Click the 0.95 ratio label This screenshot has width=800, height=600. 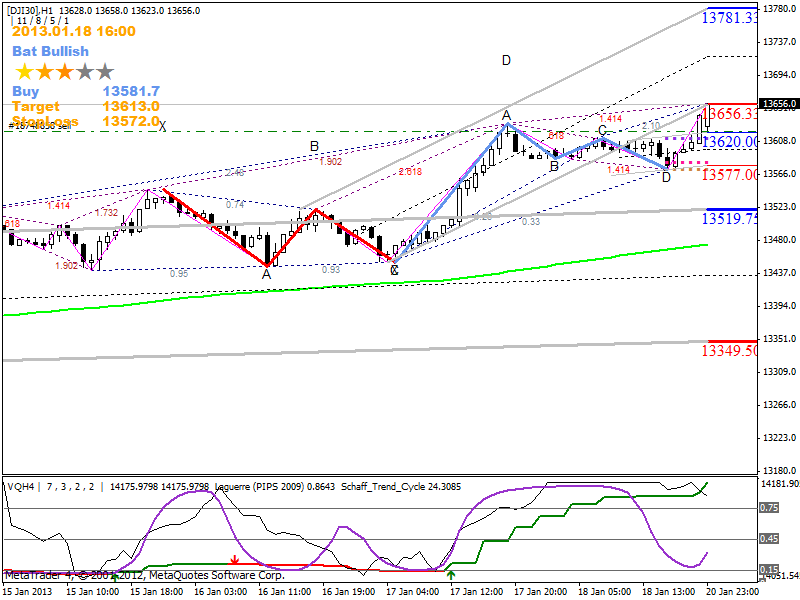(x=179, y=274)
